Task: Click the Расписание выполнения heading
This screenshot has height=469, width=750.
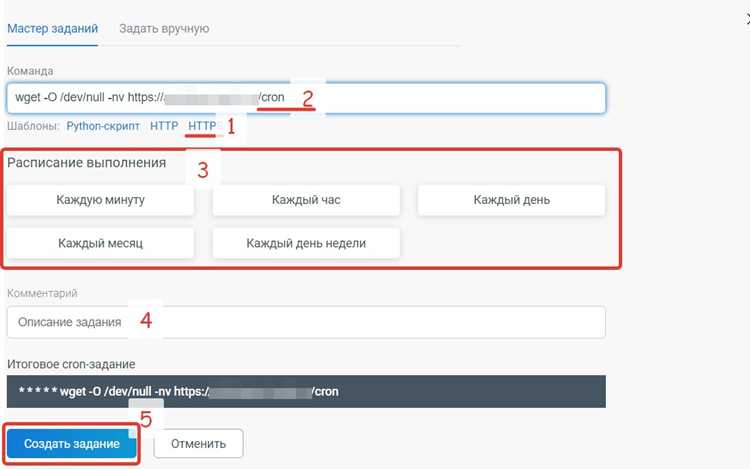Action: click(87, 163)
